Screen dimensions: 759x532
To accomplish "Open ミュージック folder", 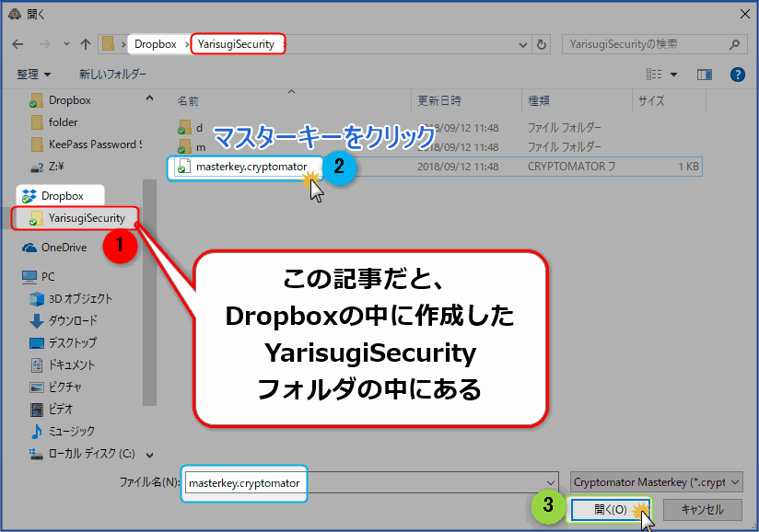I will pyautogui.click(x=71, y=431).
